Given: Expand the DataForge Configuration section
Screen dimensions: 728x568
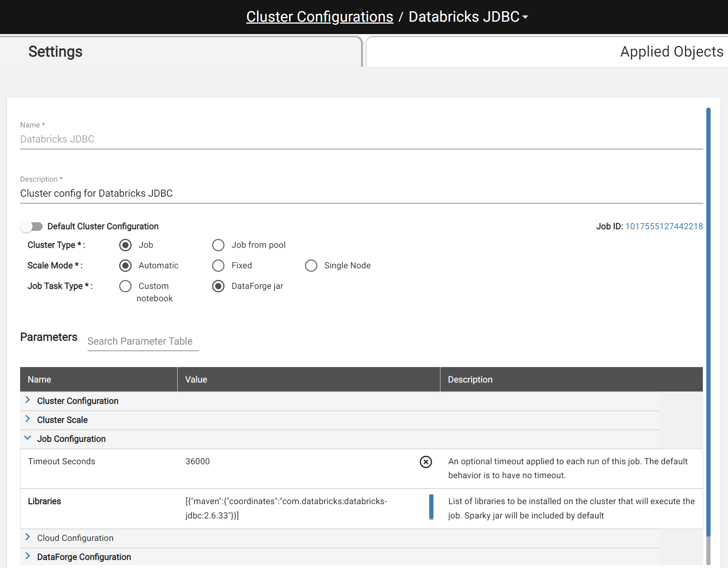Looking at the screenshot, I should 28,556.
